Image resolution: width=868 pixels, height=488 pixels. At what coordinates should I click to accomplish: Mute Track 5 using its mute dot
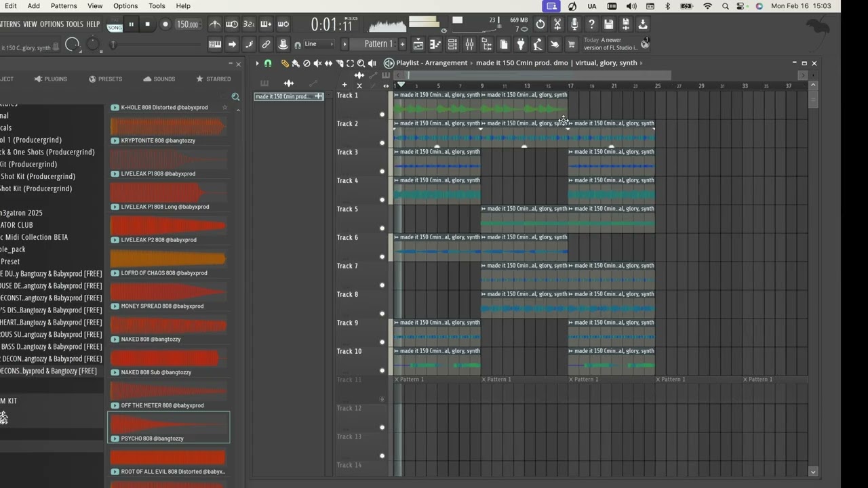pos(382,228)
